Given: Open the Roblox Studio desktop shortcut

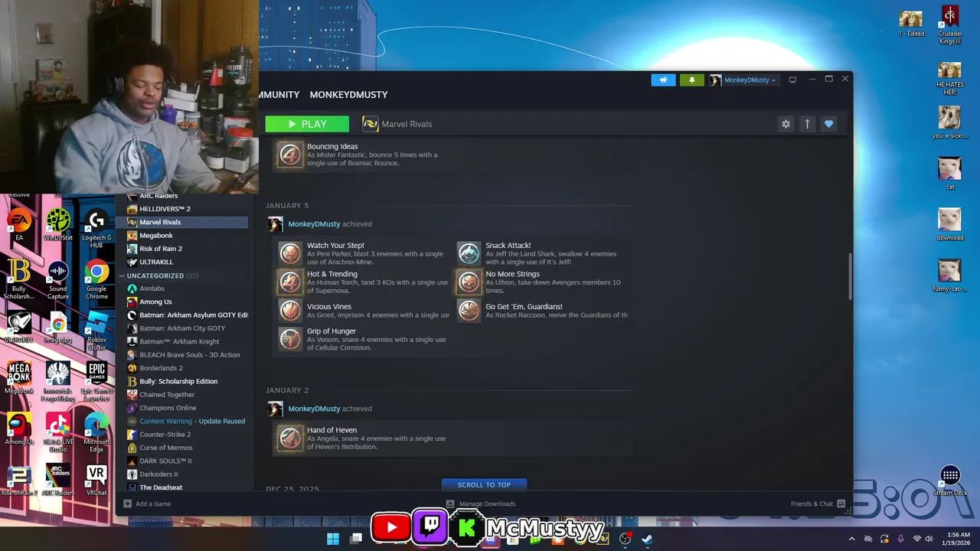Looking at the screenshot, I should (96, 331).
